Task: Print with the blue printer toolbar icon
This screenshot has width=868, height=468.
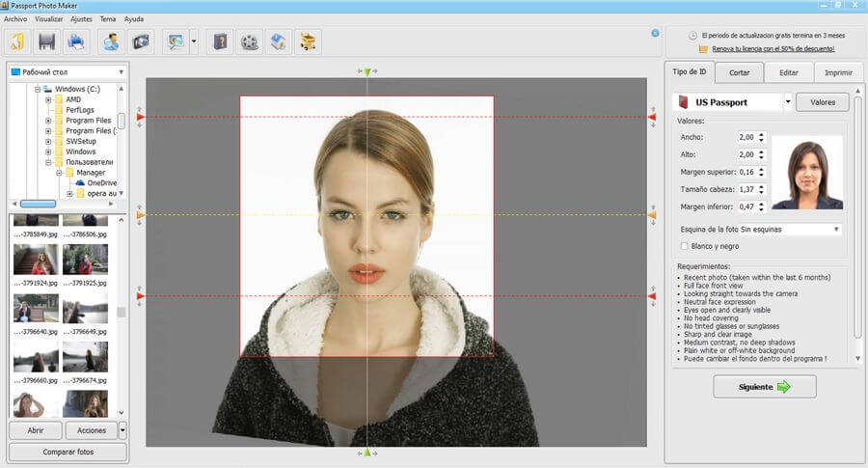Action: pos(75,42)
